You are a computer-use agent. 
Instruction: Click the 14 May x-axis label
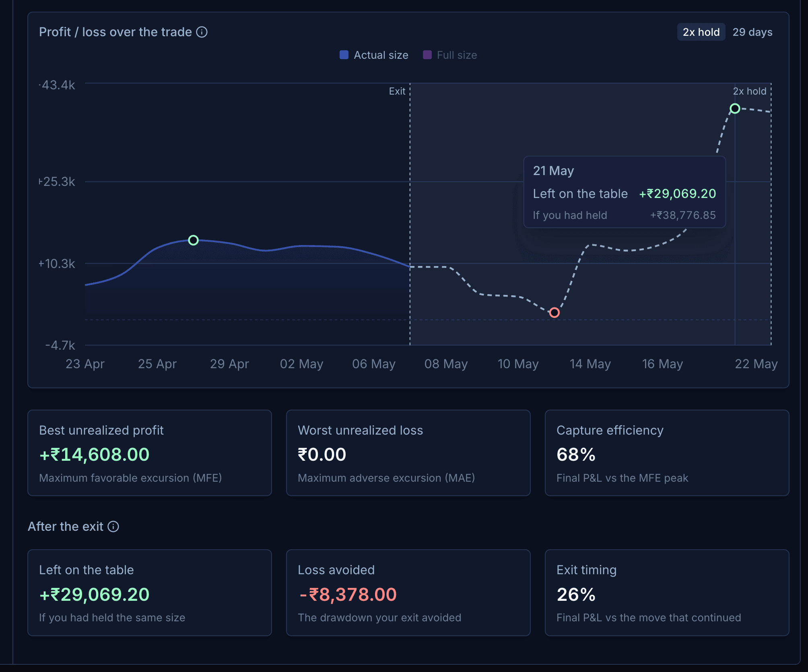click(590, 364)
